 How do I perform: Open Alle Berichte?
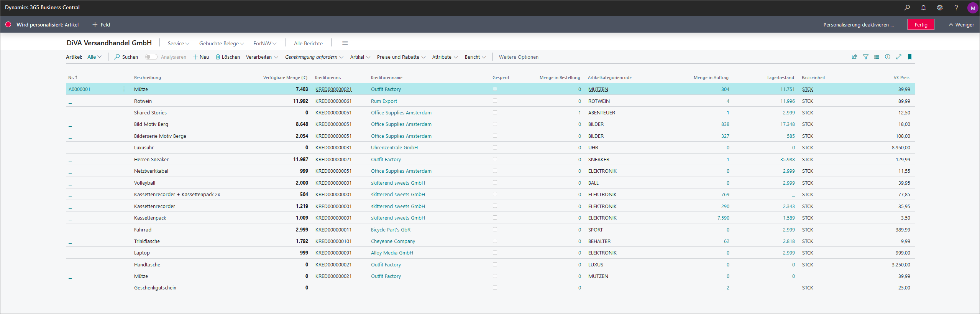(x=308, y=43)
